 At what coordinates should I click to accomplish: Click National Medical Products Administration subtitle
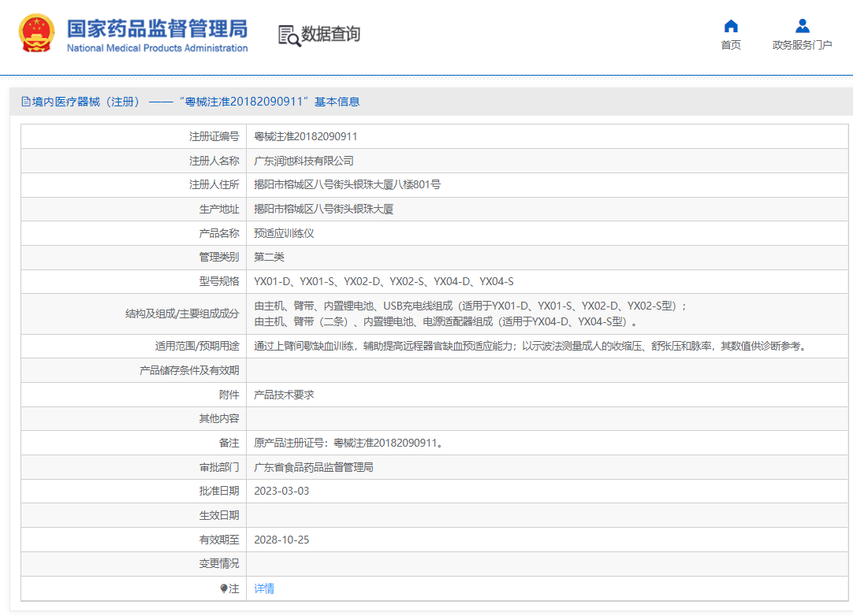tap(157, 48)
